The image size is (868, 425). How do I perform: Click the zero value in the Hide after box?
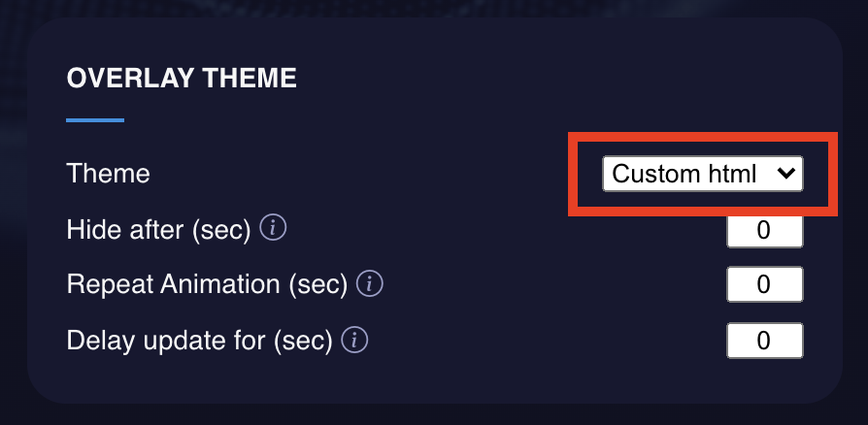[763, 230]
